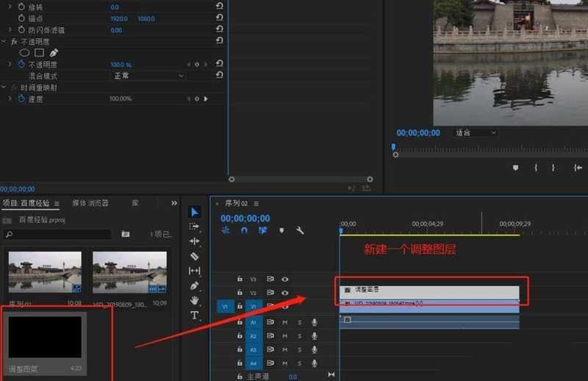588x381 pixels.
Task: Select the Hand tool
Action: coord(195,300)
